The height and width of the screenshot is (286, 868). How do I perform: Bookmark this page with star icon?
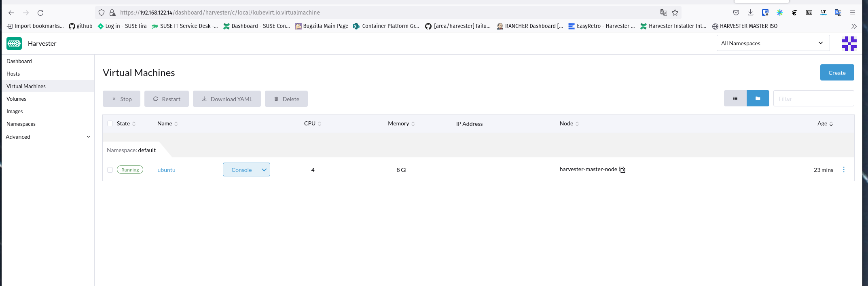click(675, 13)
